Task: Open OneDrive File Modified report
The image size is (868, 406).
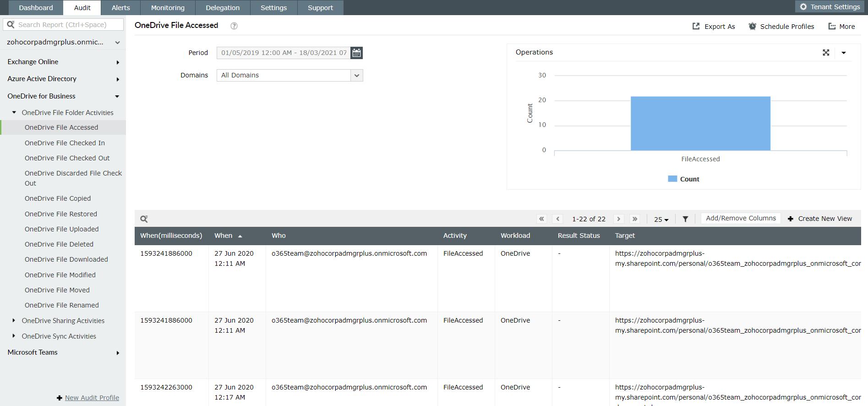Action: (x=60, y=275)
